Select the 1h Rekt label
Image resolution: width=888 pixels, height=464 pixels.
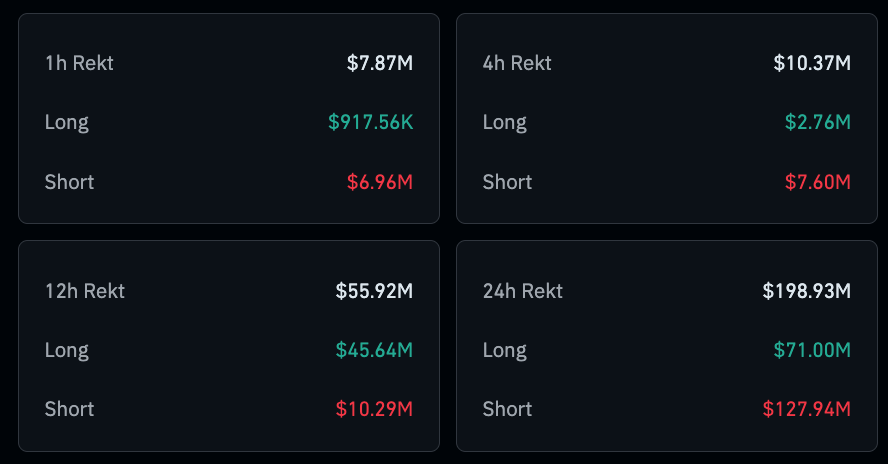tap(79, 63)
